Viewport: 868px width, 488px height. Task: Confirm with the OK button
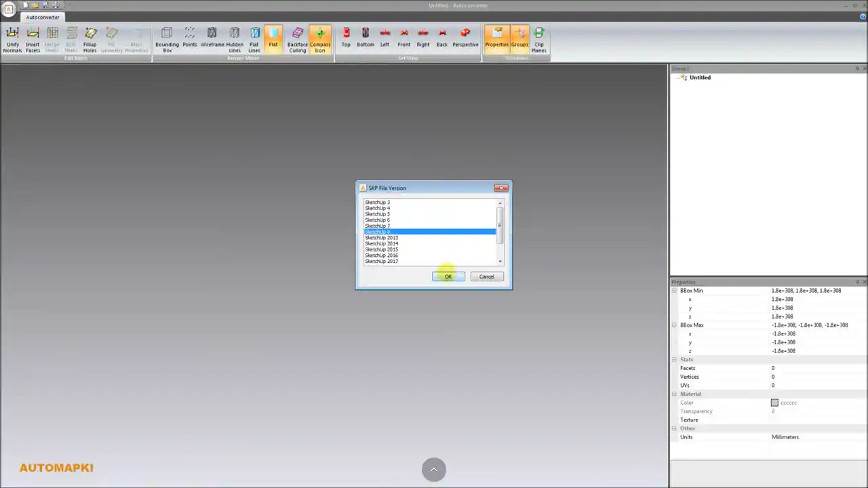coord(448,277)
